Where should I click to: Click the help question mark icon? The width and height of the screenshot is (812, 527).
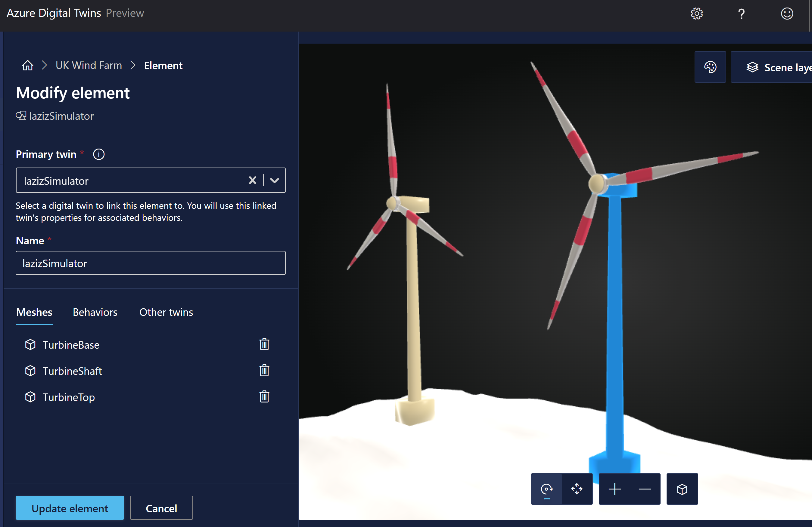(x=741, y=14)
